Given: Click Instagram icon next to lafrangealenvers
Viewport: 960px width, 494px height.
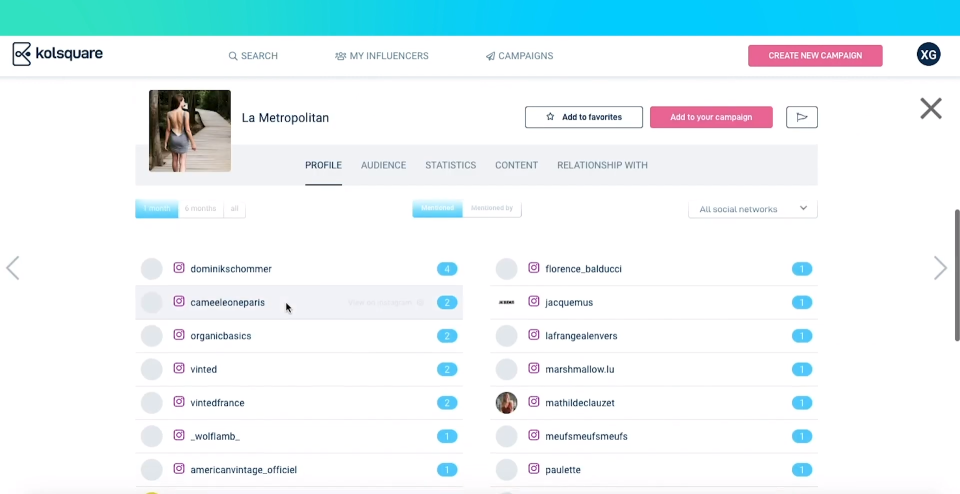Looking at the screenshot, I should point(534,335).
